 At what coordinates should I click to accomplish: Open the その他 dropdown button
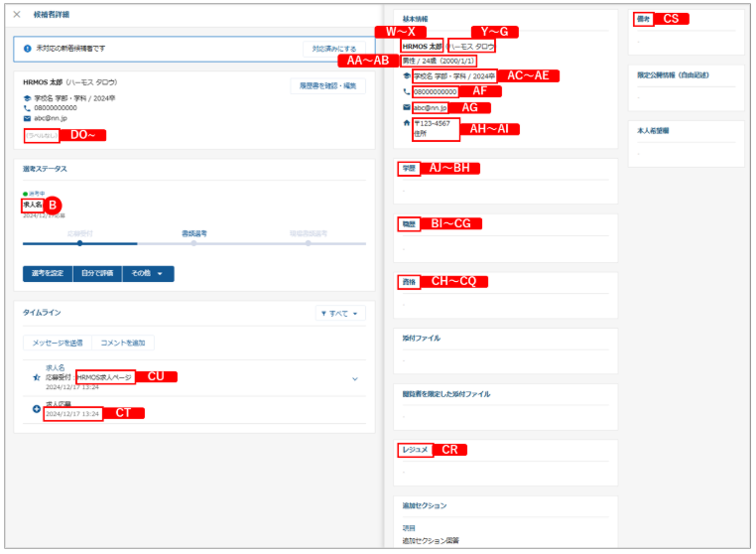pos(148,274)
